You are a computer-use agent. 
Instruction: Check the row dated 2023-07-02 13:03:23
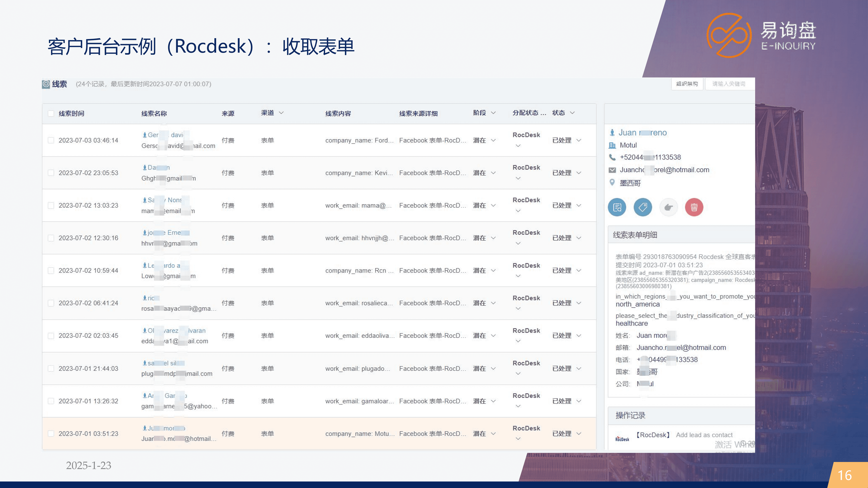tap(51, 205)
